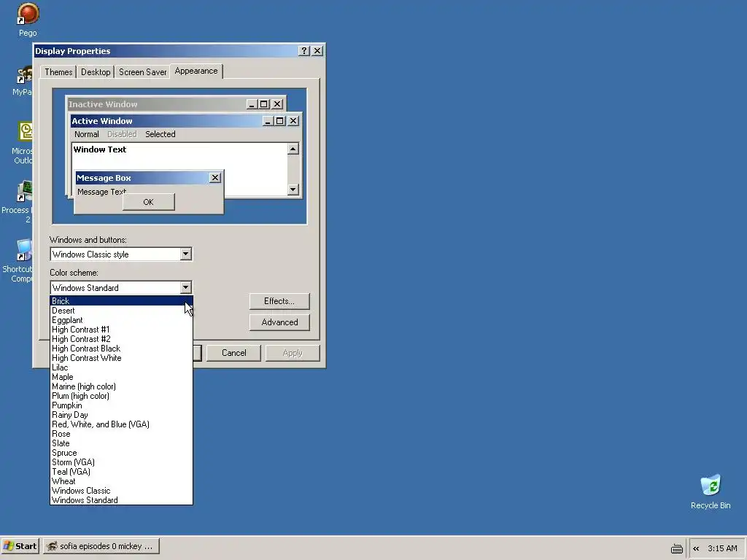Select the Process desktop shortcut icon
Viewport: 747px width, 560px height.
[19, 201]
